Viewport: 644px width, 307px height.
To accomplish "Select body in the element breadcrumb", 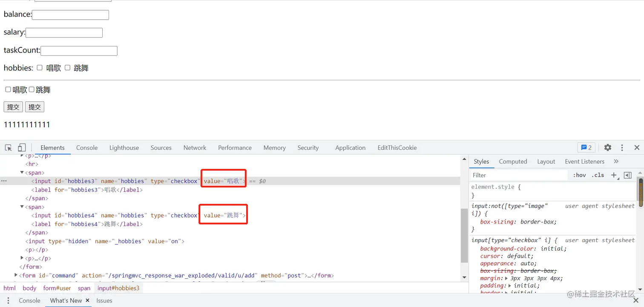I will 29,288.
